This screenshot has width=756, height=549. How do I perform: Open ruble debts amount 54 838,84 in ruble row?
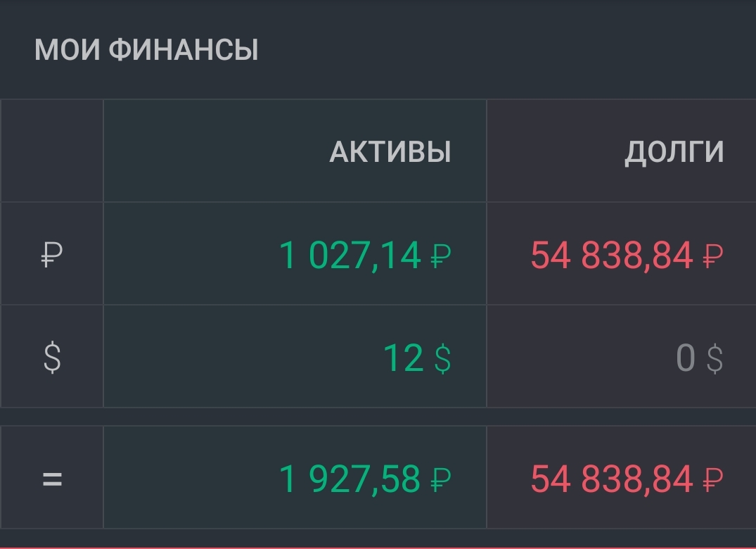coord(612,255)
